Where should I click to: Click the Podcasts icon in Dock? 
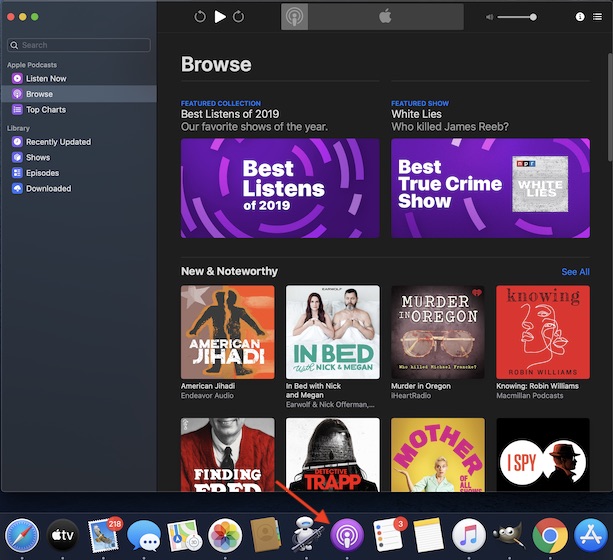coord(346,535)
